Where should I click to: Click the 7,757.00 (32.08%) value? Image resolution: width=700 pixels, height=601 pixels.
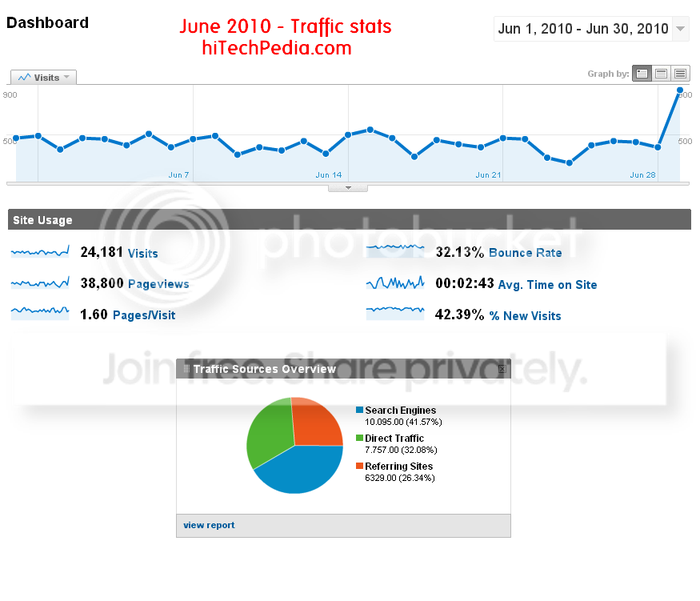point(401,450)
